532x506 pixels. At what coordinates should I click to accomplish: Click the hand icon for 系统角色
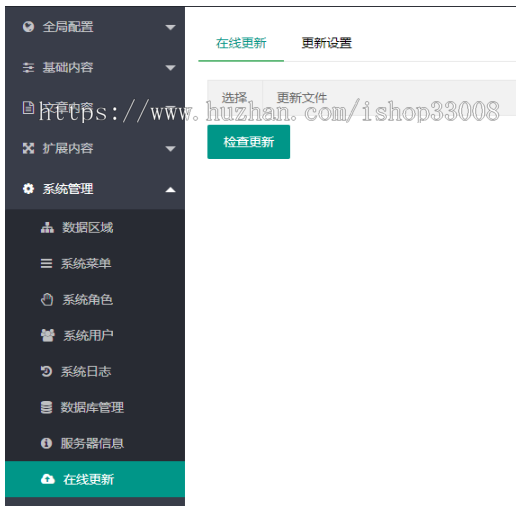click(47, 299)
